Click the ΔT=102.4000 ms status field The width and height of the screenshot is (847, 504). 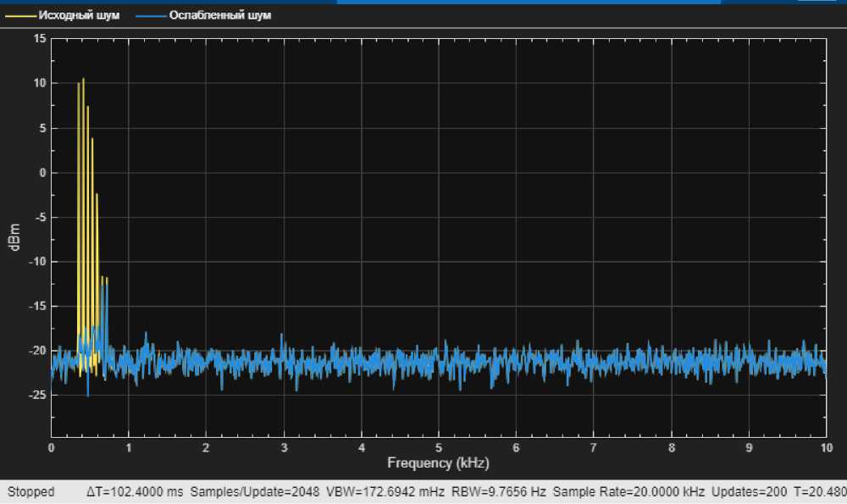(x=136, y=492)
